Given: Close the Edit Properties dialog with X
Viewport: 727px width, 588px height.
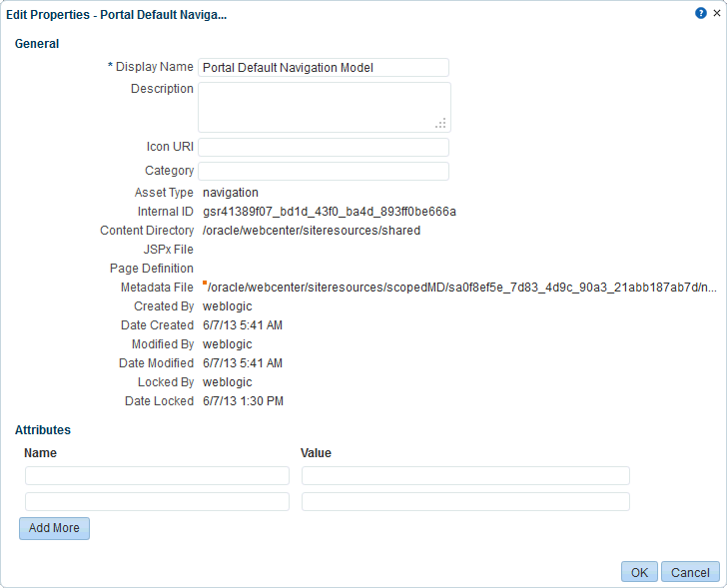Looking at the screenshot, I should pyautogui.click(x=717, y=13).
